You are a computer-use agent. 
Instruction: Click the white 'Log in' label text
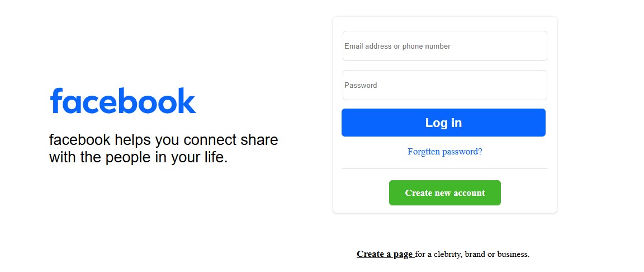tap(443, 123)
